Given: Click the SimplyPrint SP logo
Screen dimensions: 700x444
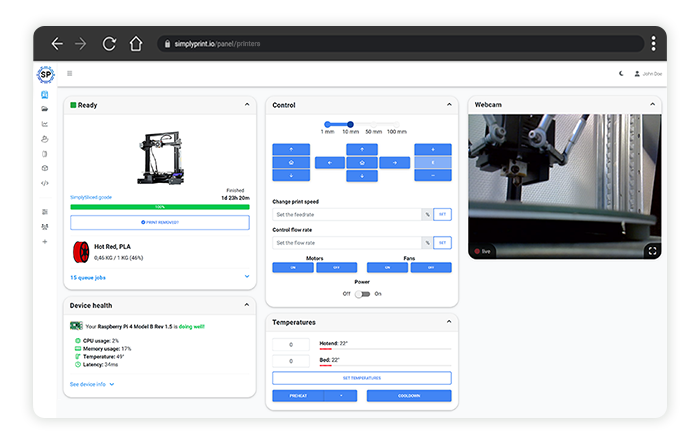Looking at the screenshot, I should point(45,74).
